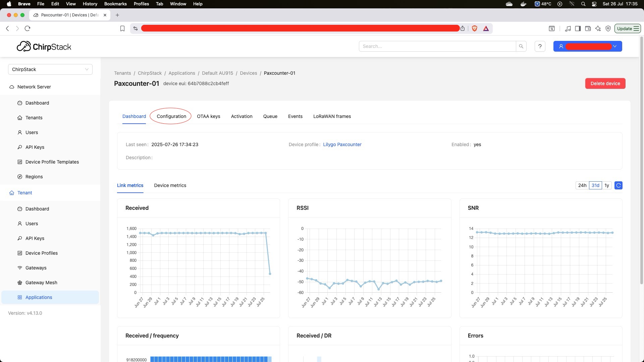
Task: Select the 31d time range
Action: pos(595,185)
